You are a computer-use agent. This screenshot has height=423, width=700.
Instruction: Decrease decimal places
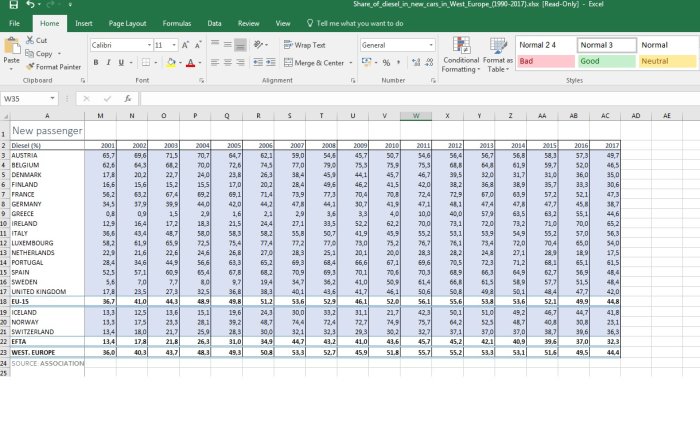coord(429,62)
